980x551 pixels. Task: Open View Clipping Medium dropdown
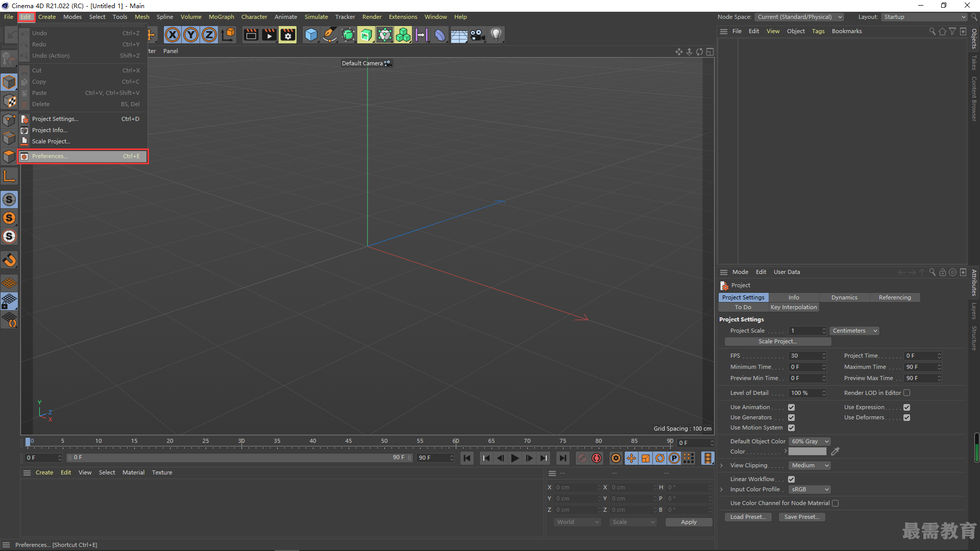coord(810,465)
